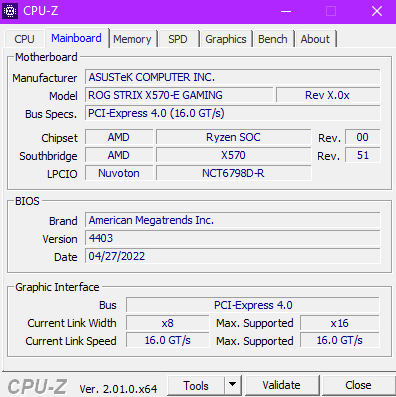Open the Graphics tab
Screen dimensions: 396x397
(226, 39)
